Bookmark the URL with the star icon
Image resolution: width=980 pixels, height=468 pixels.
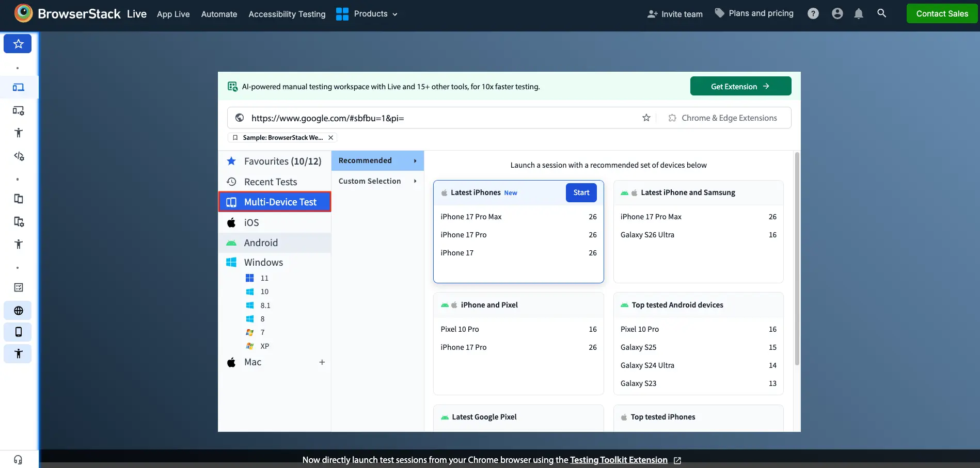[646, 118]
